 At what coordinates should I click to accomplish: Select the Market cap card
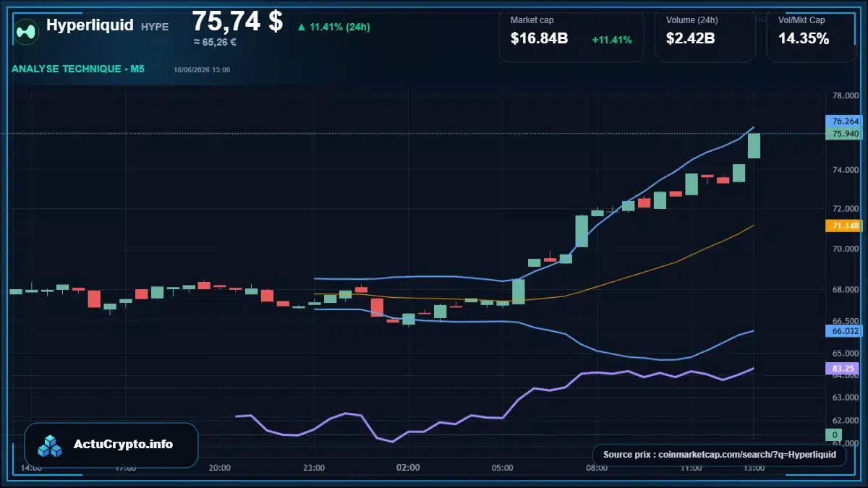click(x=571, y=35)
